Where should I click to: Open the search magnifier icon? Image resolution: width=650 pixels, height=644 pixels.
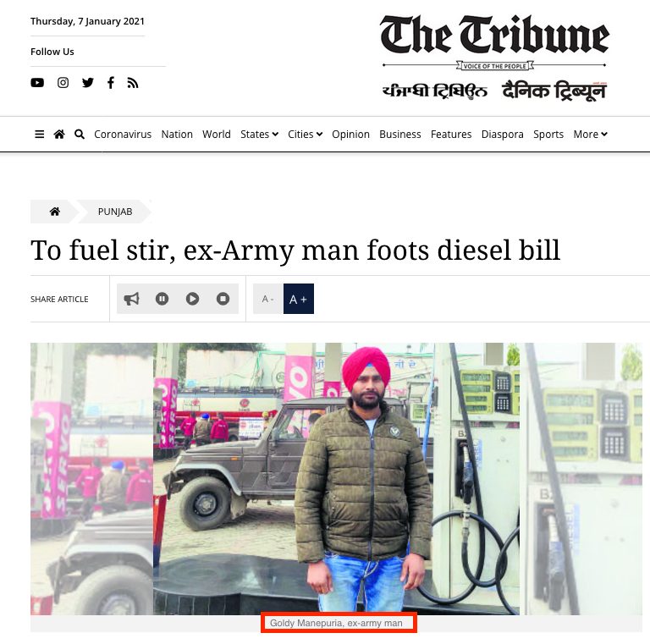[80, 135]
